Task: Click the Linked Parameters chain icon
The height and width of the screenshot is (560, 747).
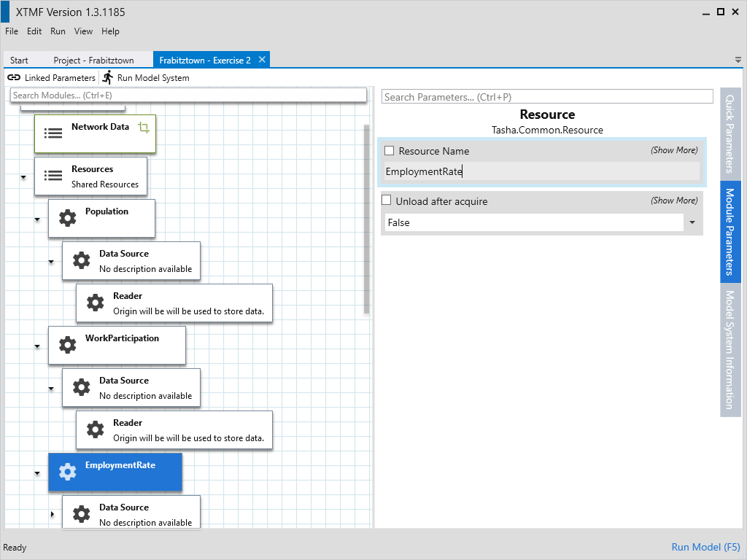Action: tap(14, 78)
